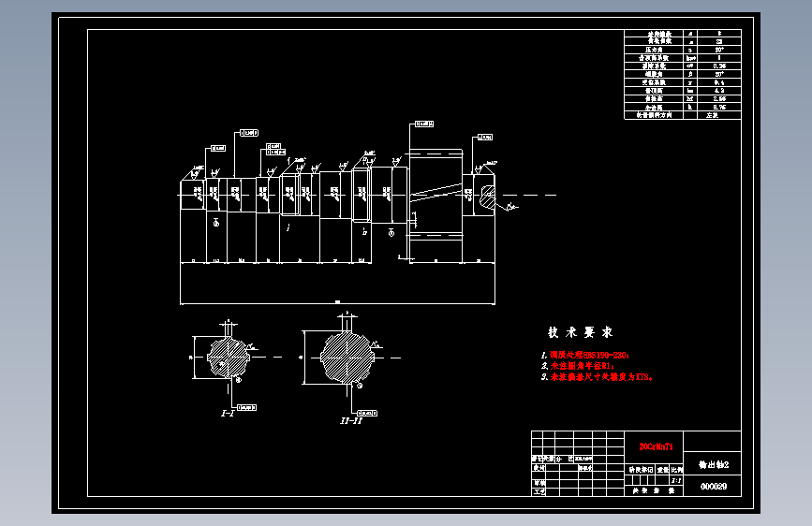Image resolution: width=812 pixels, height=526 pixels.
Task: Click the 0.25 value in gear table
Action: 719,66
